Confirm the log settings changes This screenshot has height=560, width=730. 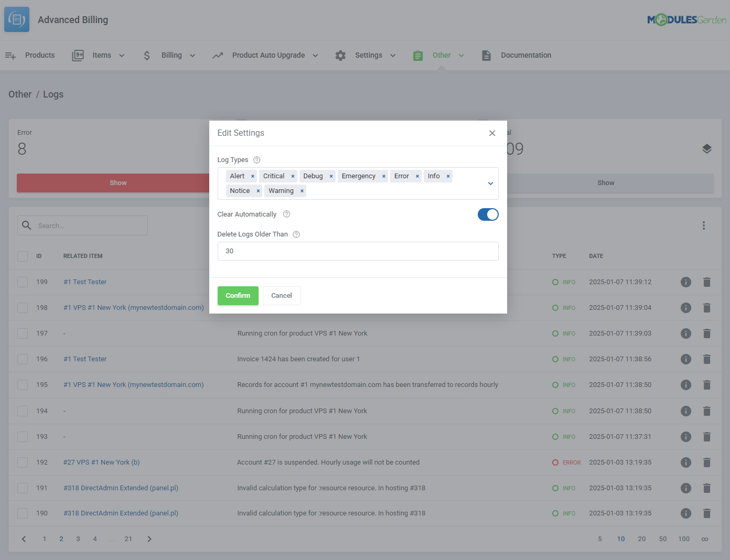pos(238,296)
